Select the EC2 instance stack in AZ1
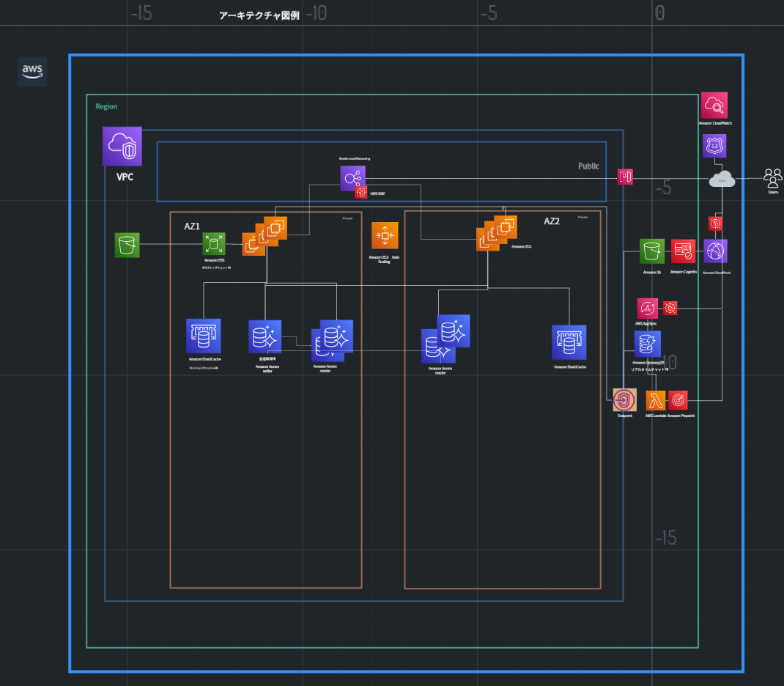The width and height of the screenshot is (784, 686). coord(265,236)
